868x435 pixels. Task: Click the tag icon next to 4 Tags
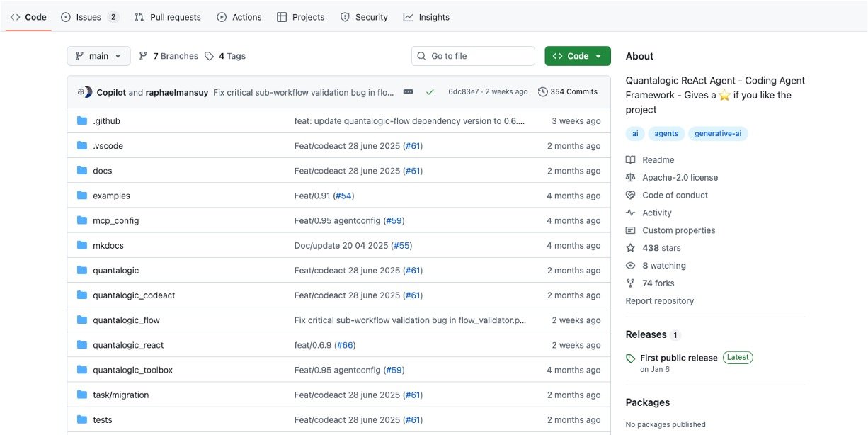(209, 56)
